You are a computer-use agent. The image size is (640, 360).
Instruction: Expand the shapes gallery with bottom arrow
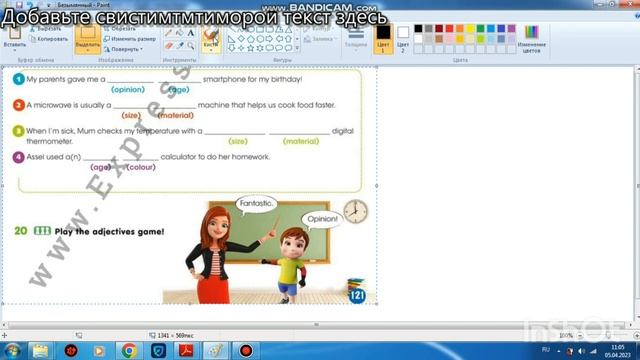point(297,48)
